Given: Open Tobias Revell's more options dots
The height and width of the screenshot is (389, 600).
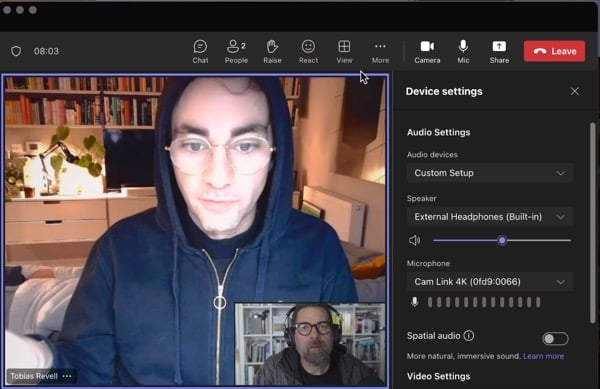Looking at the screenshot, I should pos(67,376).
